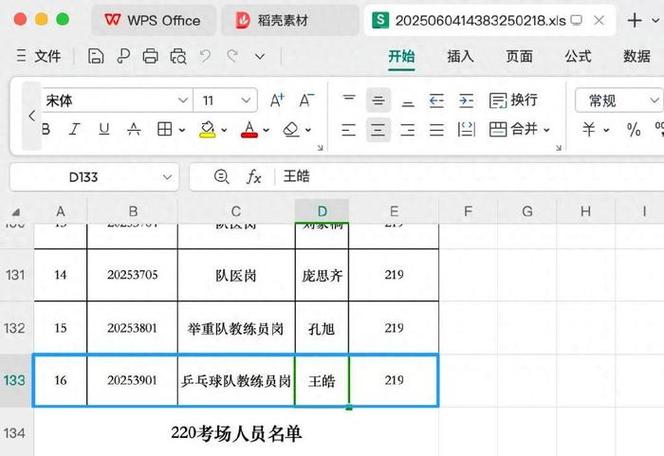Select row 131 header
Viewport: 664px width, 456px height.
tap(17, 275)
